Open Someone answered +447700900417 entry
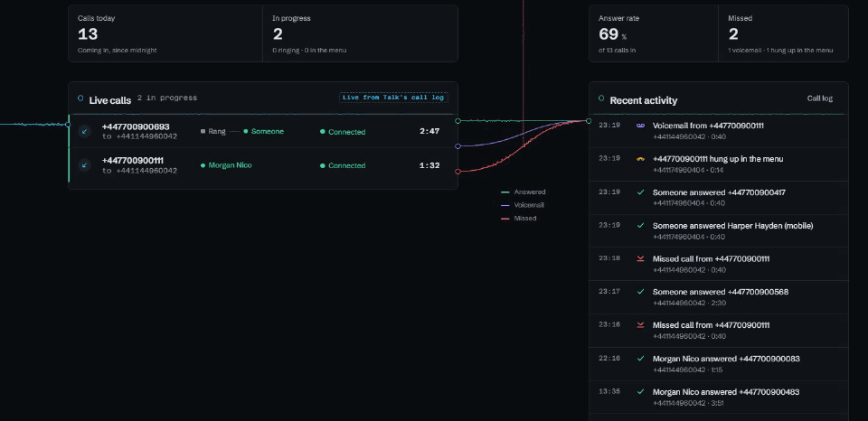The height and width of the screenshot is (421, 868). (719, 198)
